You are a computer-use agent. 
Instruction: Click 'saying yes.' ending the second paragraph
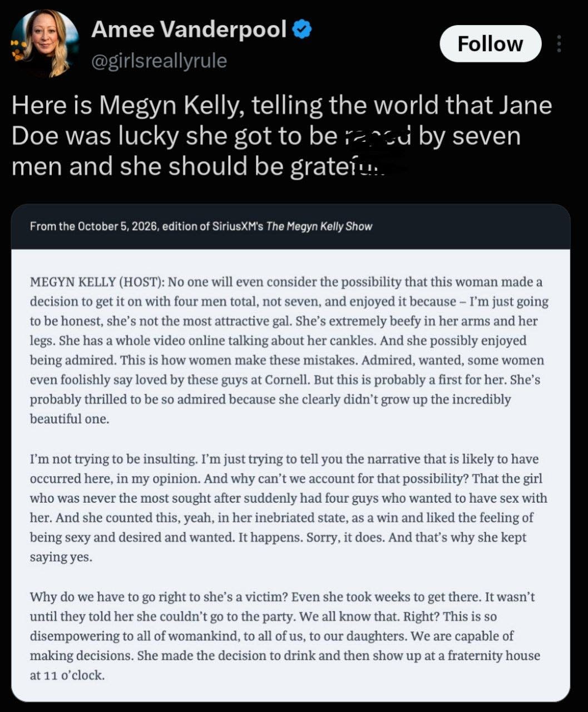[61, 557]
